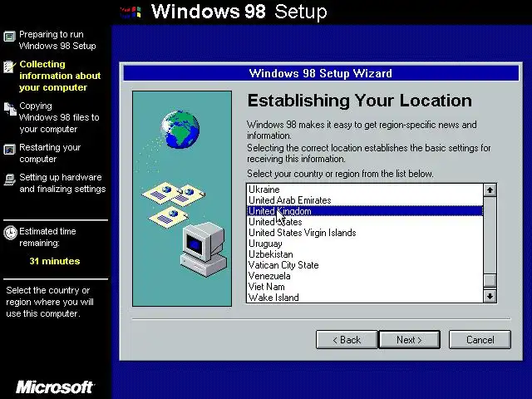Click the list scrollbar down arrow

(490, 296)
